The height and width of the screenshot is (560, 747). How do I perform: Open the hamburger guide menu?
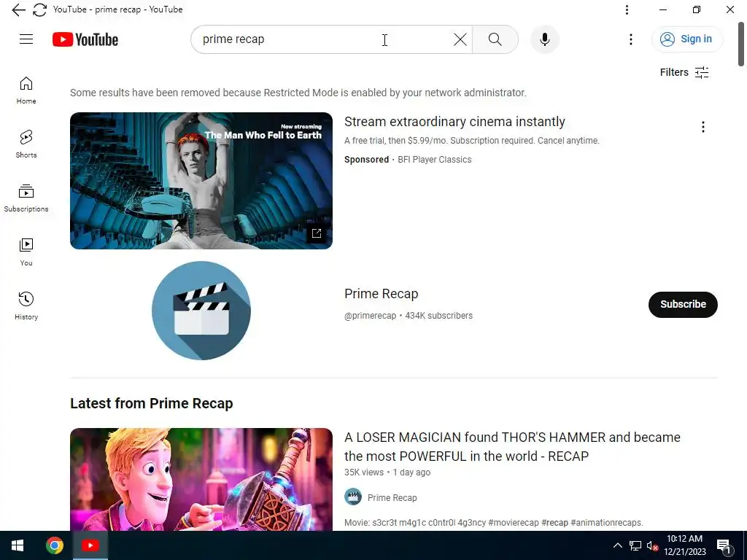tap(26, 39)
